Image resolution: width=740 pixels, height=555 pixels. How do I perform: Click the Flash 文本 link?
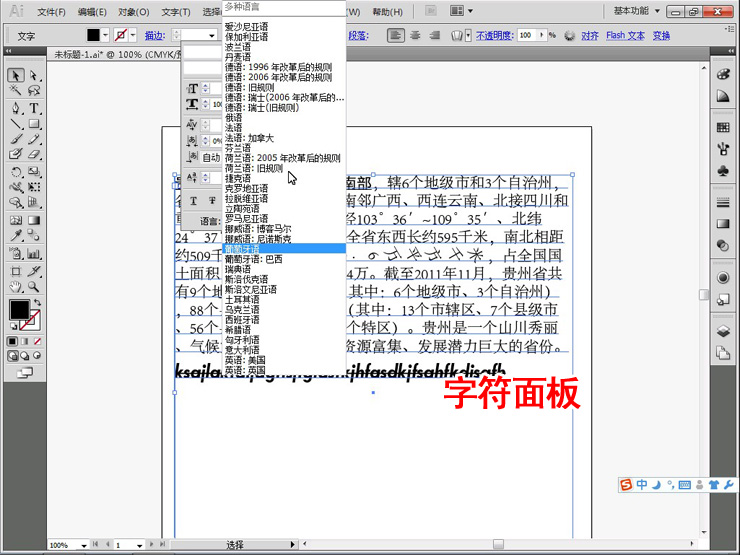tap(625, 35)
